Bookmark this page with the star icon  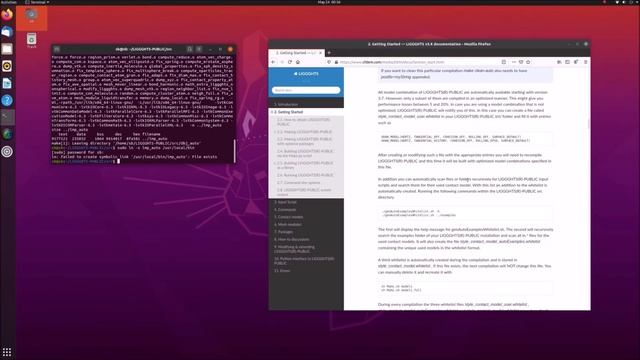pos(528,62)
